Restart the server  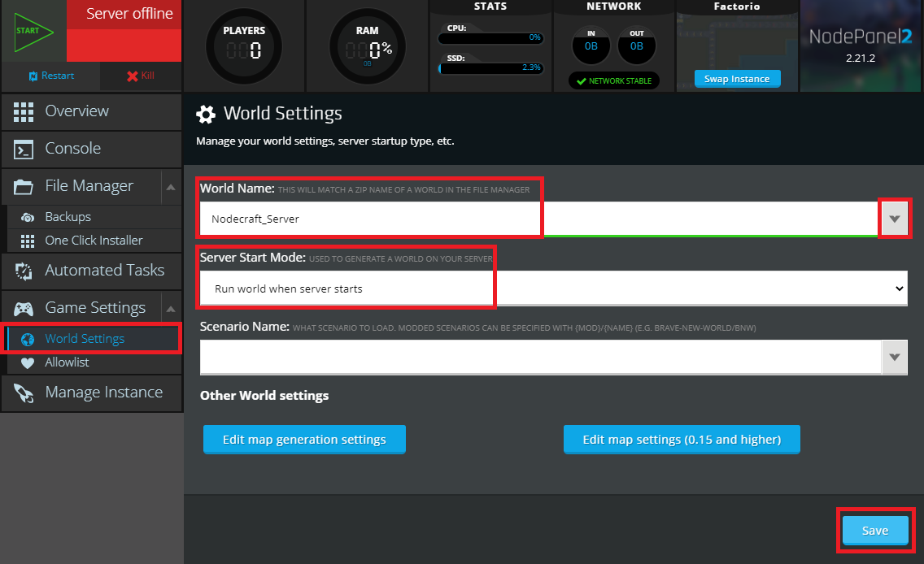(50, 76)
